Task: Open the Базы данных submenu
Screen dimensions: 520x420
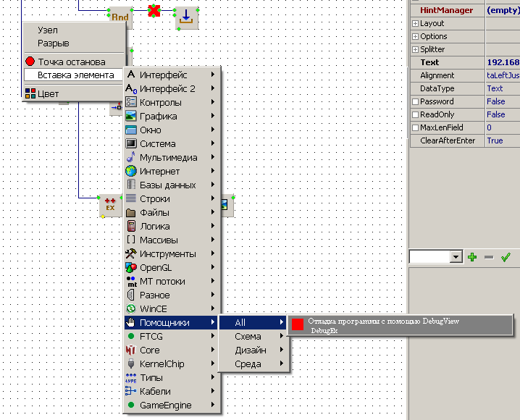Action: (x=168, y=185)
